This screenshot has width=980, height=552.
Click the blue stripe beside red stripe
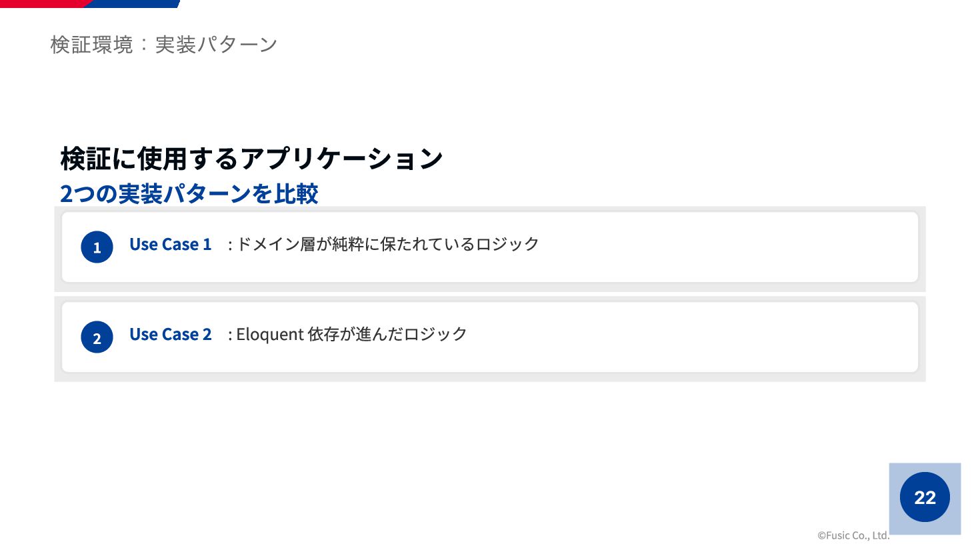[133, 3]
